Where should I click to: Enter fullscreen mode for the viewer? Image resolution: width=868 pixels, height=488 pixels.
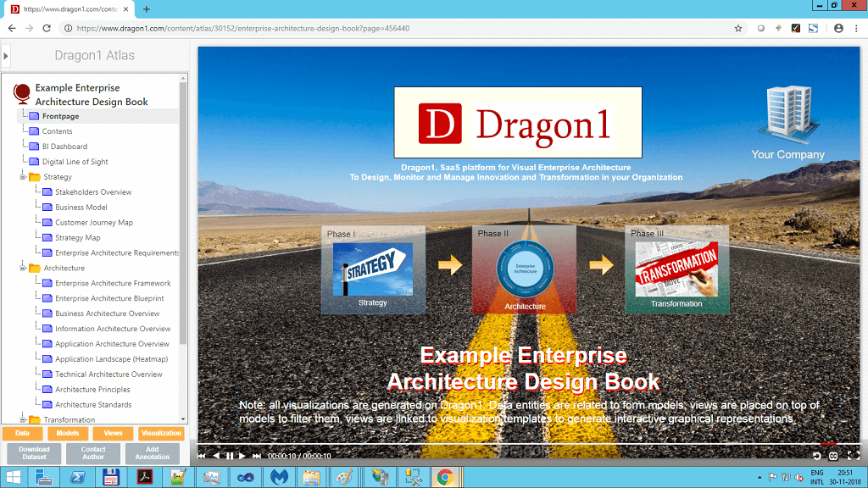point(854,456)
